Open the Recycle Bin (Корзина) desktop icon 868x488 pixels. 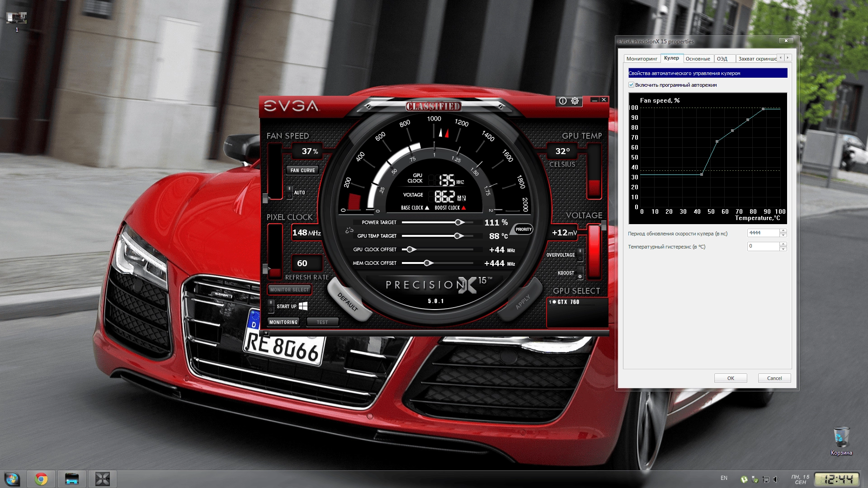[841, 441]
